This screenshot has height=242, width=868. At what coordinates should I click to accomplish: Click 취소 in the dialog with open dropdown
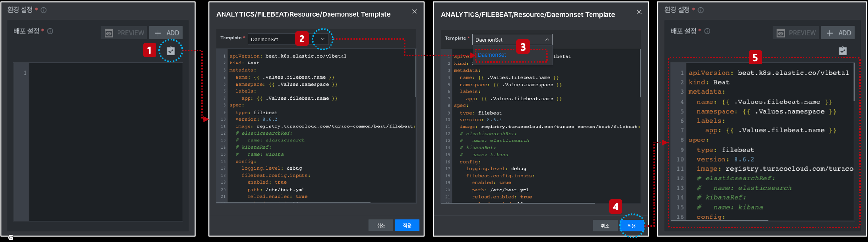605,226
